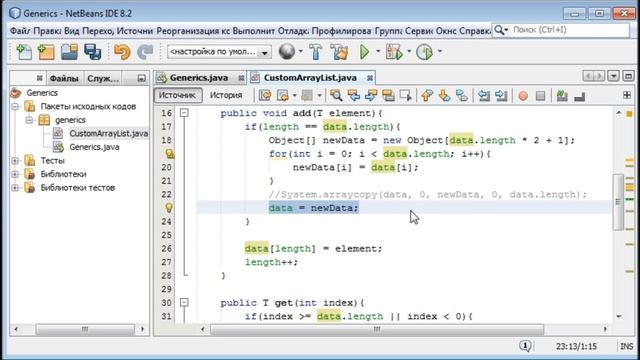Image resolution: width=640 pixels, height=360 pixels.
Task: Click the Last Edit navigation icon
Action: click(265, 96)
